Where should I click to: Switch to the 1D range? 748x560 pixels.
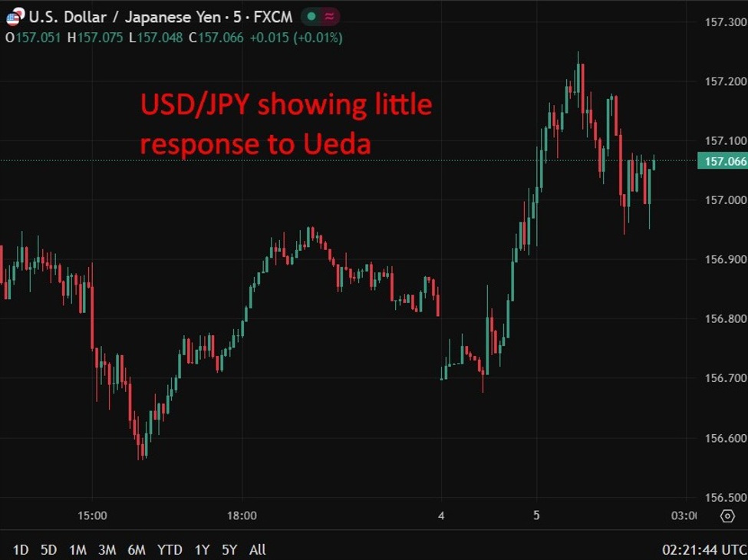click(x=21, y=550)
